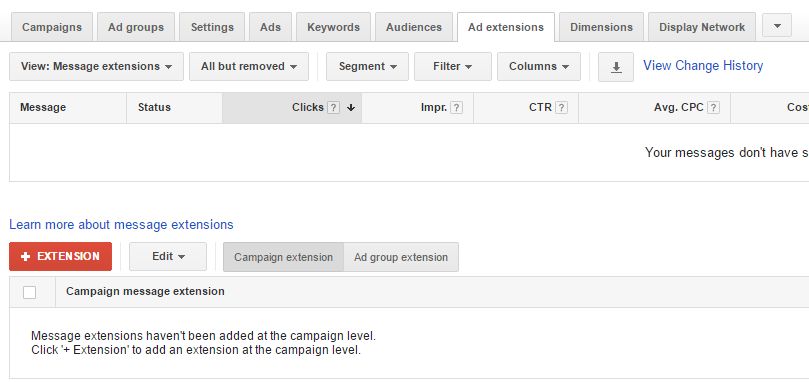Open the View Change History link
The height and width of the screenshot is (382, 809).
[703, 66]
